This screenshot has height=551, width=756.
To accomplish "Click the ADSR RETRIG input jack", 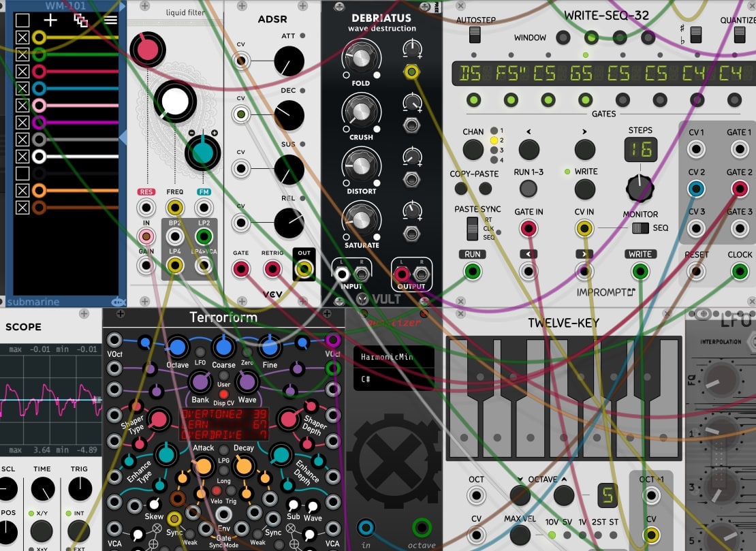I will point(272,269).
